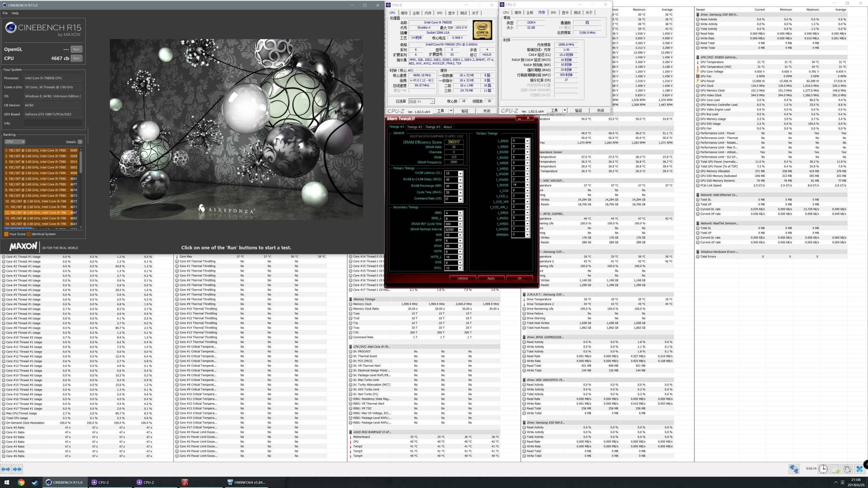Image resolution: width=868 pixels, height=488 pixels.
Task: Switch to HWiNFO64 v5.84 taskbar item
Action: point(247,482)
